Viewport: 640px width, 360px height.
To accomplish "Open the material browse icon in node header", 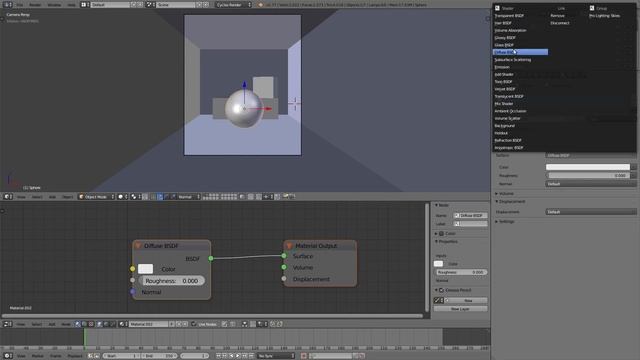I will [x=123, y=324].
